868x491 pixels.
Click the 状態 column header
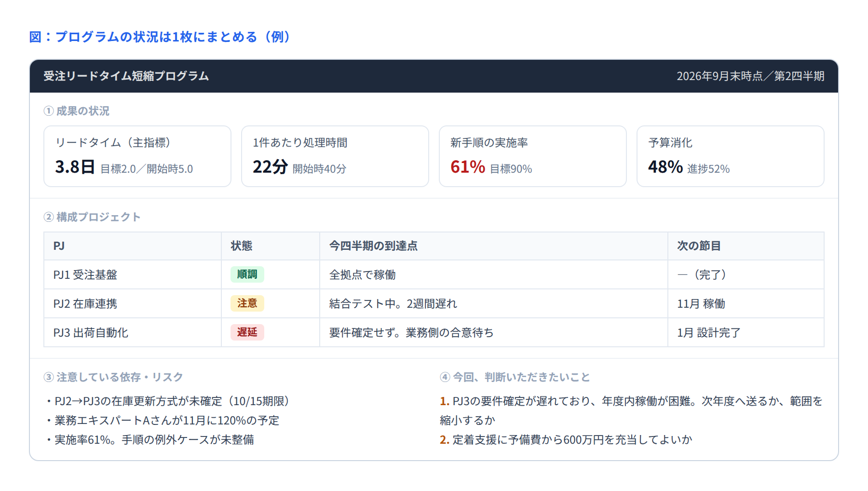[x=242, y=246]
